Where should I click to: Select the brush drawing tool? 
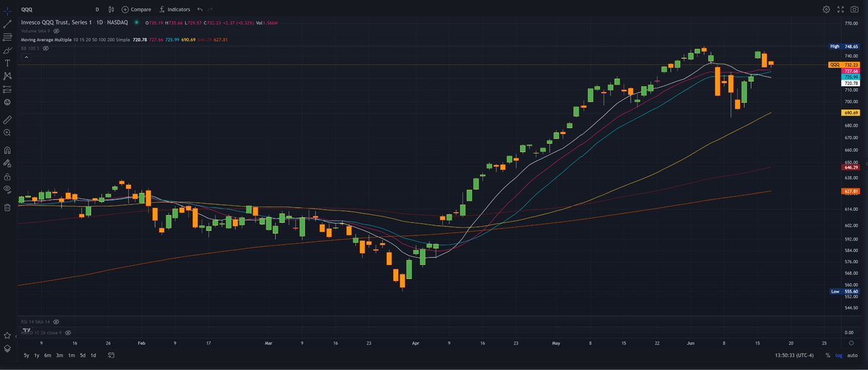coord(7,51)
